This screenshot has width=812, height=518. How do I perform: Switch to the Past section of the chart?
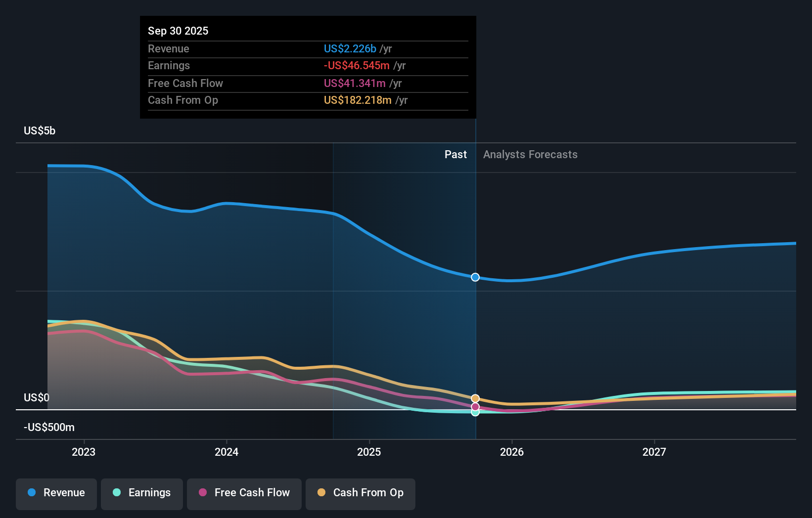pos(455,154)
